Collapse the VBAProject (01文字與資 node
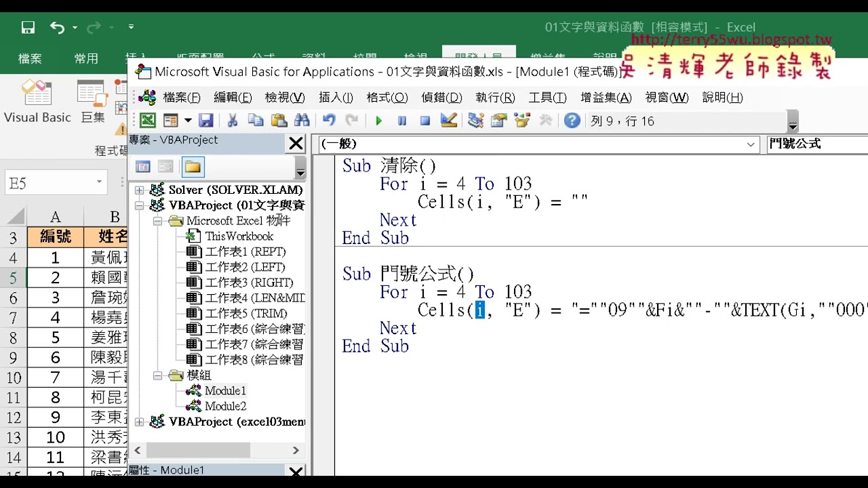868x488 pixels. [140, 205]
